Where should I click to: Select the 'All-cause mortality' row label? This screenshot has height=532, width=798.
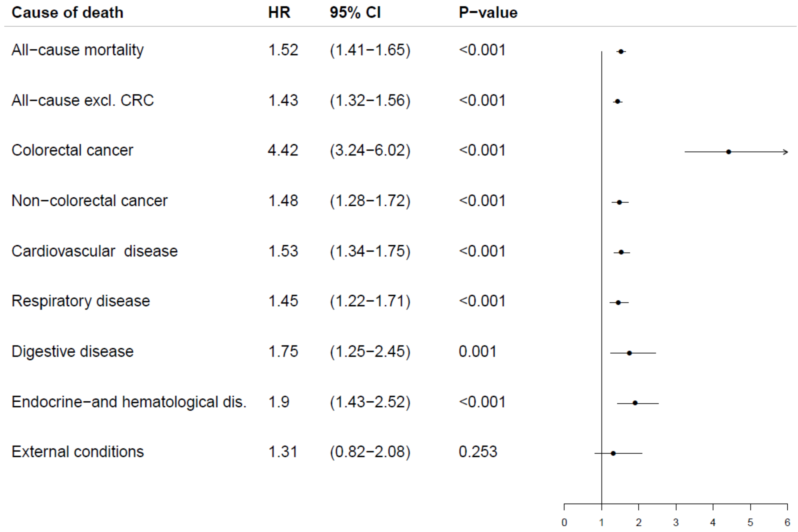coord(77,50)
